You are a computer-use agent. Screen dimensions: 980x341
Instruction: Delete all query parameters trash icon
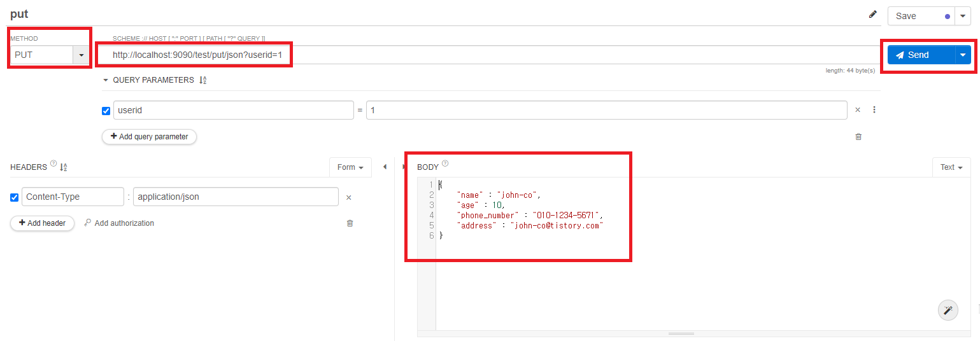tap(858, 136)
